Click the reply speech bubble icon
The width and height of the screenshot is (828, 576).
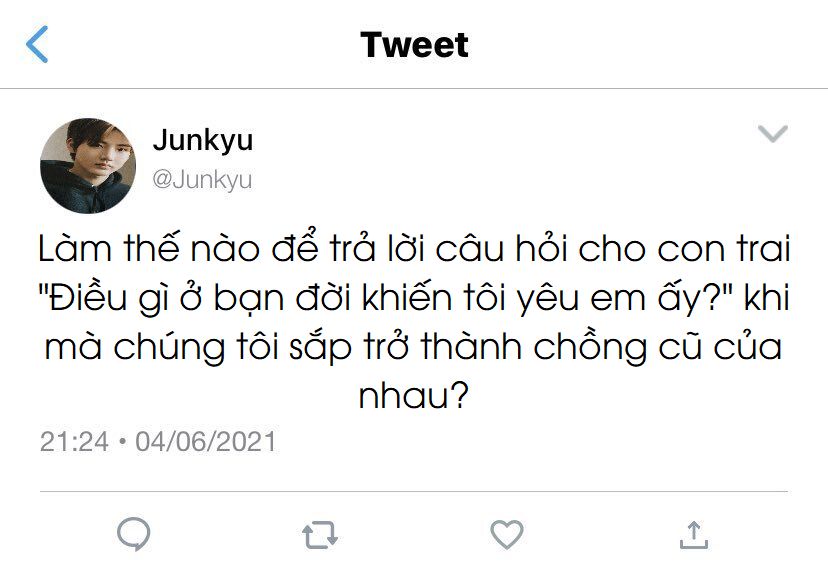[133, 534]
